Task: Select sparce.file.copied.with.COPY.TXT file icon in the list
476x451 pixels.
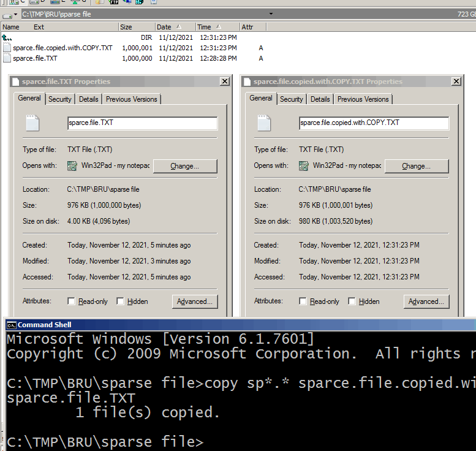Action: click(x=7, y=48)
